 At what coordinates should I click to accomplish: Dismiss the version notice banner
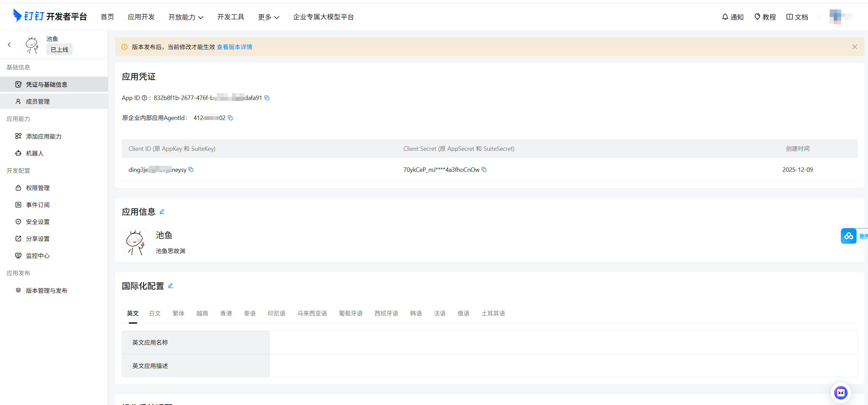coord(854,47)
